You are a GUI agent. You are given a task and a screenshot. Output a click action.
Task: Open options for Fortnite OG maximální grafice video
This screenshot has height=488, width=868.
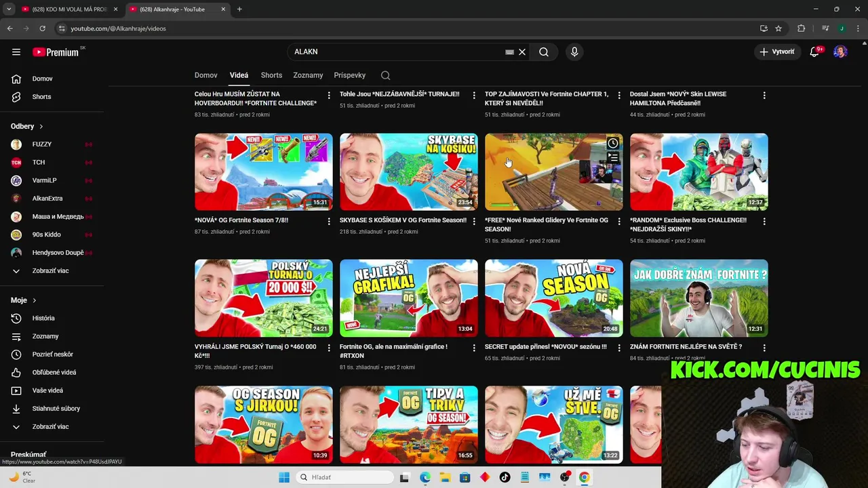[474, 348]
